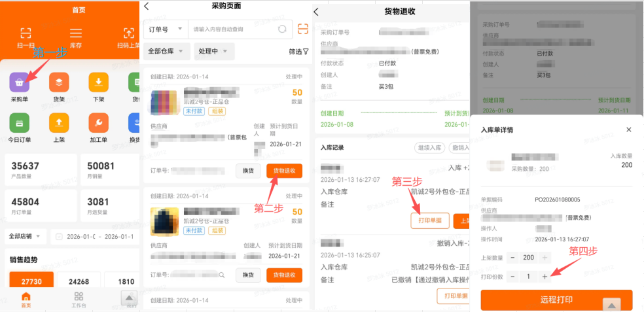Click the orange 远程打印 button
Screen dimensions: 644x312
(x=556, y=300)
